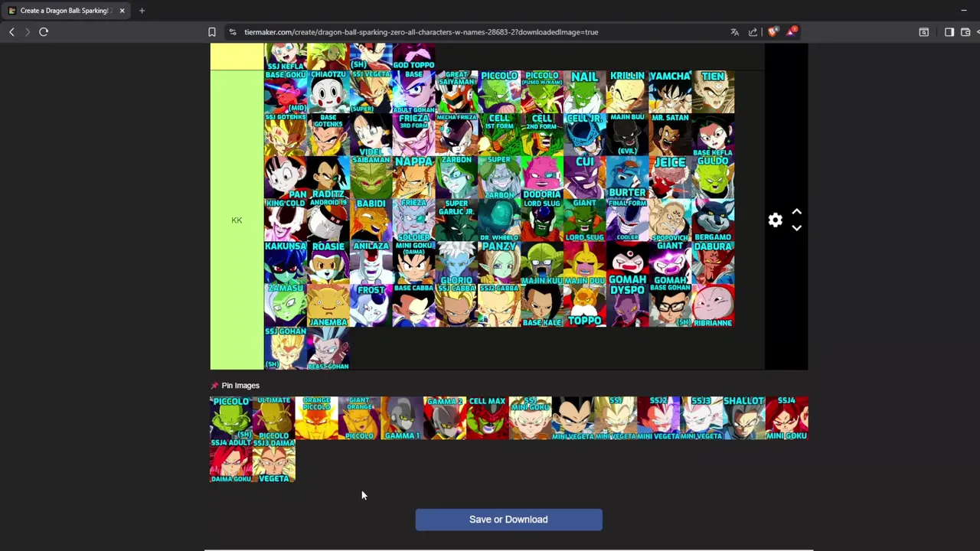Select the Dabura character image
This screenshot has width=980, height=551.
tap(714, 263)
